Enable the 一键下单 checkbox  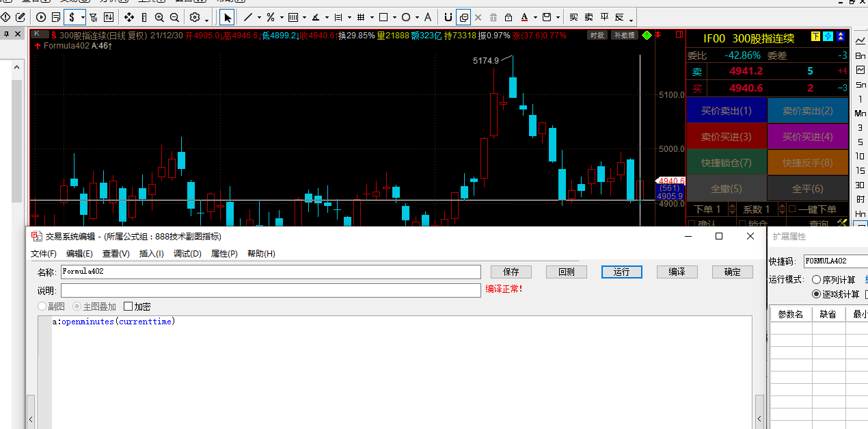pyautogui.click(x=792, y=209)
